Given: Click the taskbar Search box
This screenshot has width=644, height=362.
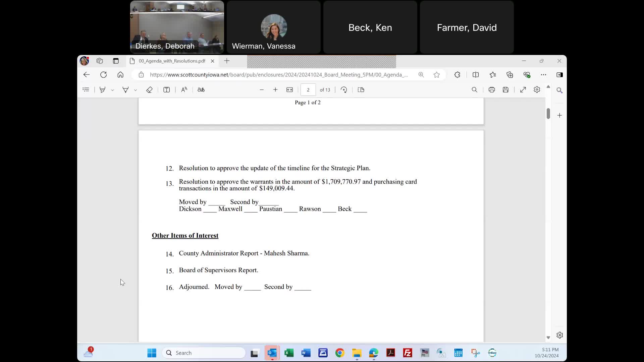Looking at the screenshot, I should (x=204, y=353).
